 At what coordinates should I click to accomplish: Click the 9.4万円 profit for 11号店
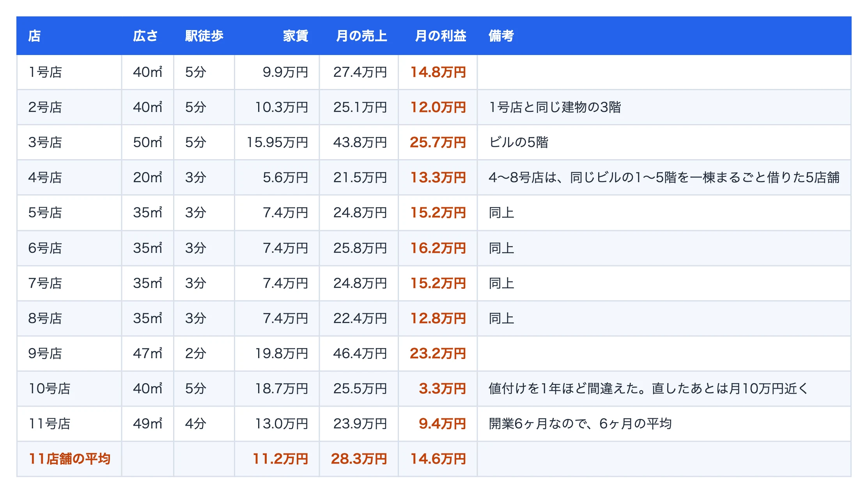[x=443, y=424]
